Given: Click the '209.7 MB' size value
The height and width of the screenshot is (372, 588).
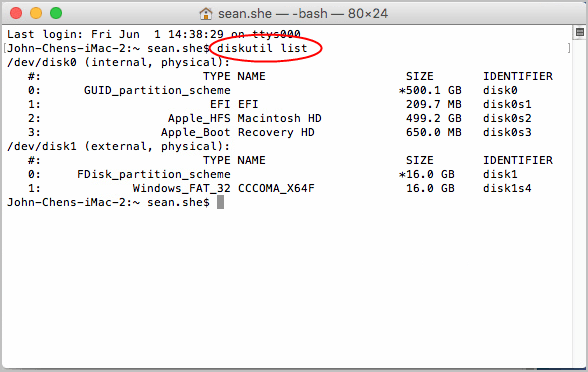Looking at the screenshot, I should [434, 104].
